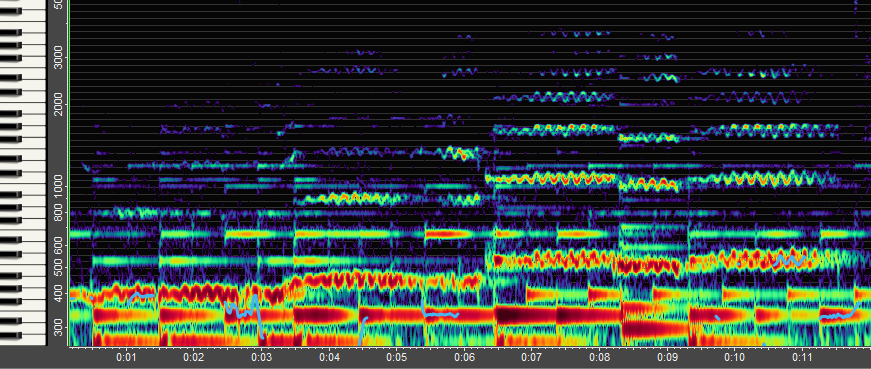Viewport: 871px width, 369px height.
Task: Select the 0:08 time marker
Action: (599, 357)
